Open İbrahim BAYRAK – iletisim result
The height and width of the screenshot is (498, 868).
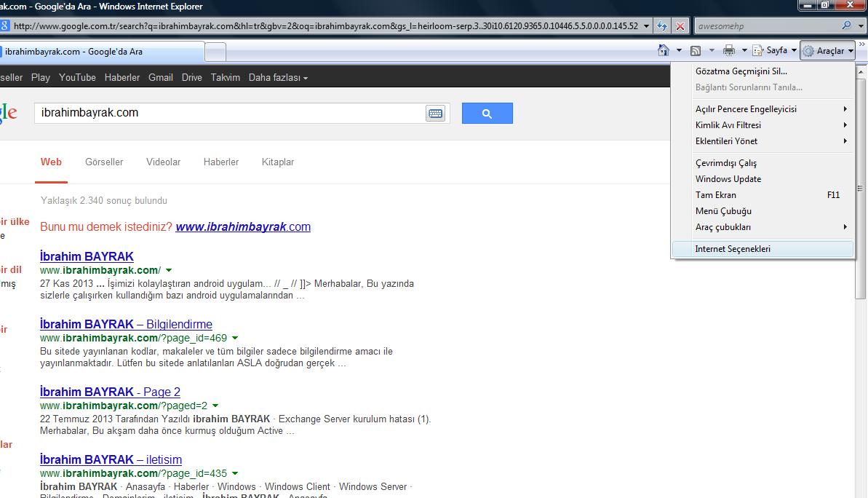point(111,460)
